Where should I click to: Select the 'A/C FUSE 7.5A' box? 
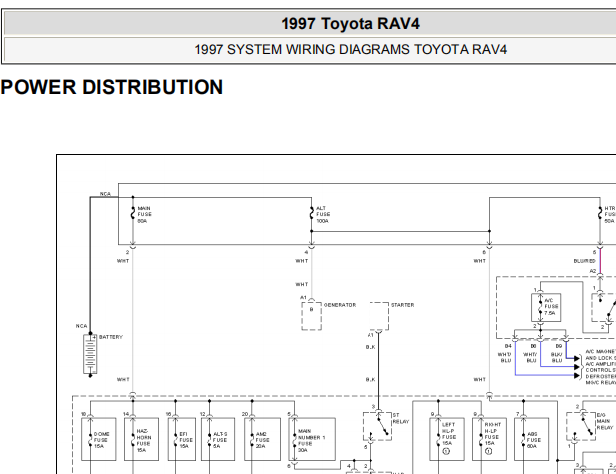point(546,307)
